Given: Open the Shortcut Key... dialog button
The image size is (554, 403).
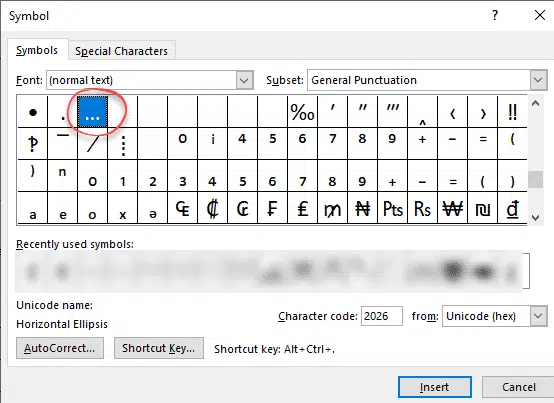Looking at the screenshot, I should [159, 348].
